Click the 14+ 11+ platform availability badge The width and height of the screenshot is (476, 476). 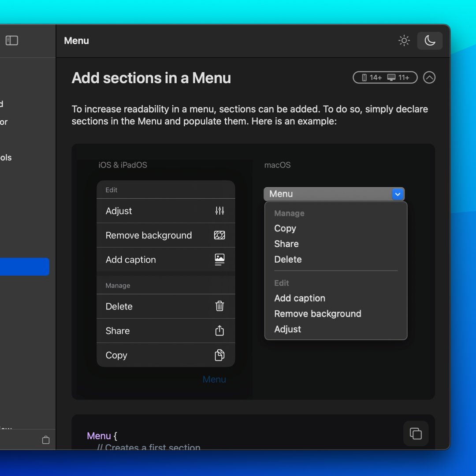[385, 78]
